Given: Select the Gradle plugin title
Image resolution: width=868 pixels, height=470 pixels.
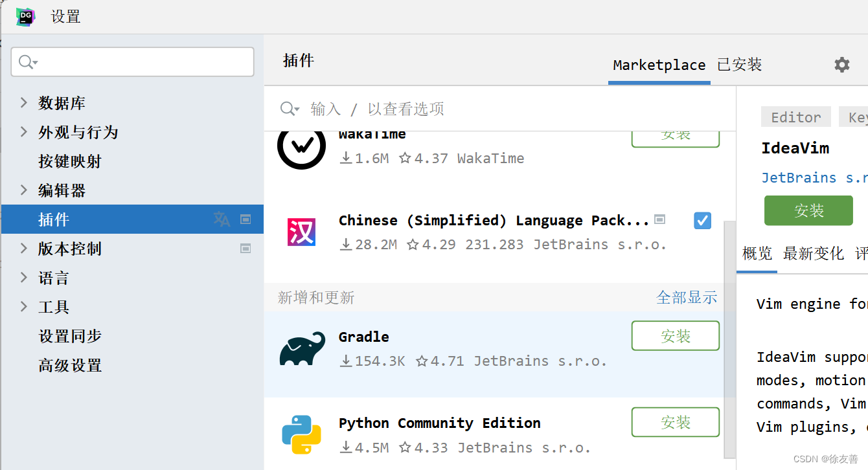Looking at the screenshot, I should point(363,337).
